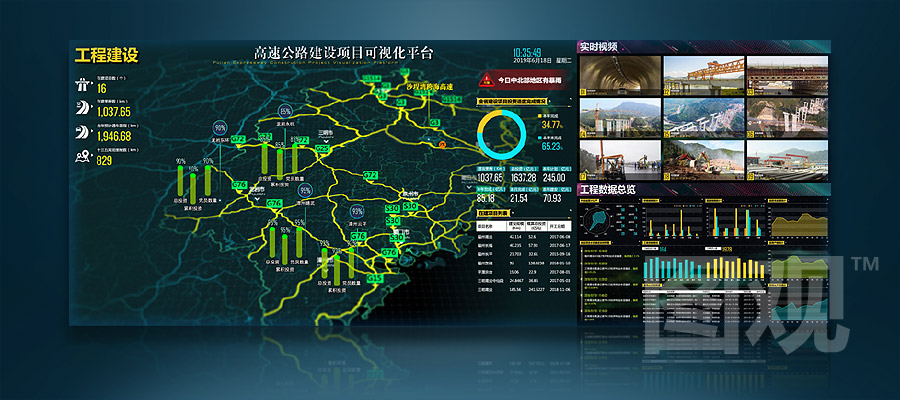Select the orange marker on the map
900x400 pixels.
(x=442, y=145)
